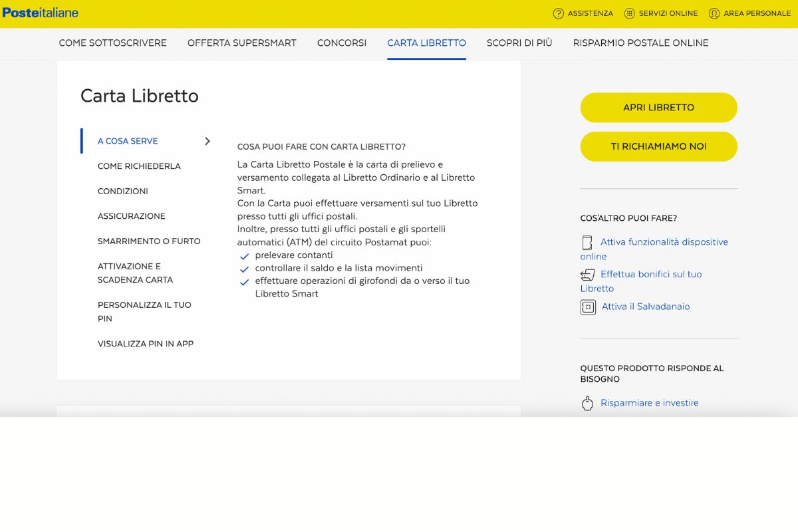Viewport: 798px width, 532px height.
Task: Click the icon beside Effettua bonifici
Action: coord(587,275)
